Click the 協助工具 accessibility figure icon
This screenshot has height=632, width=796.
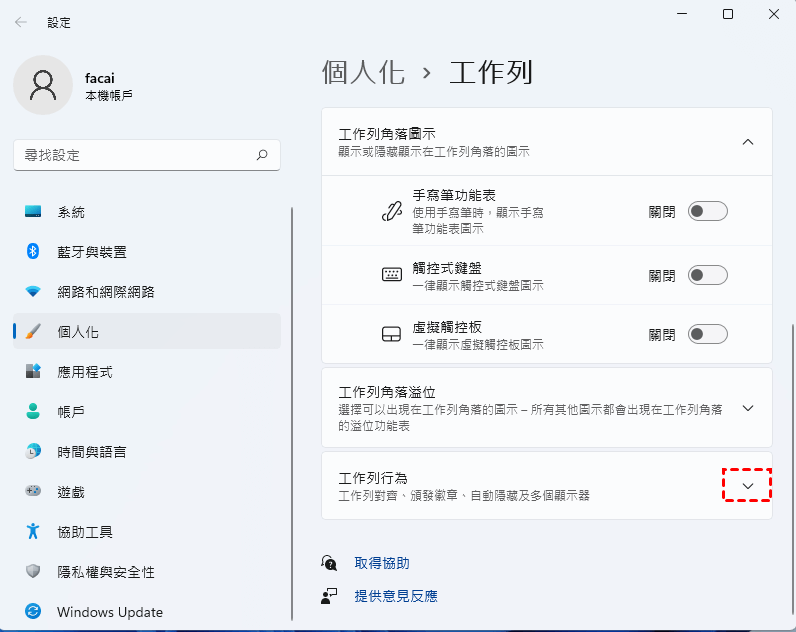pos(33,532)
